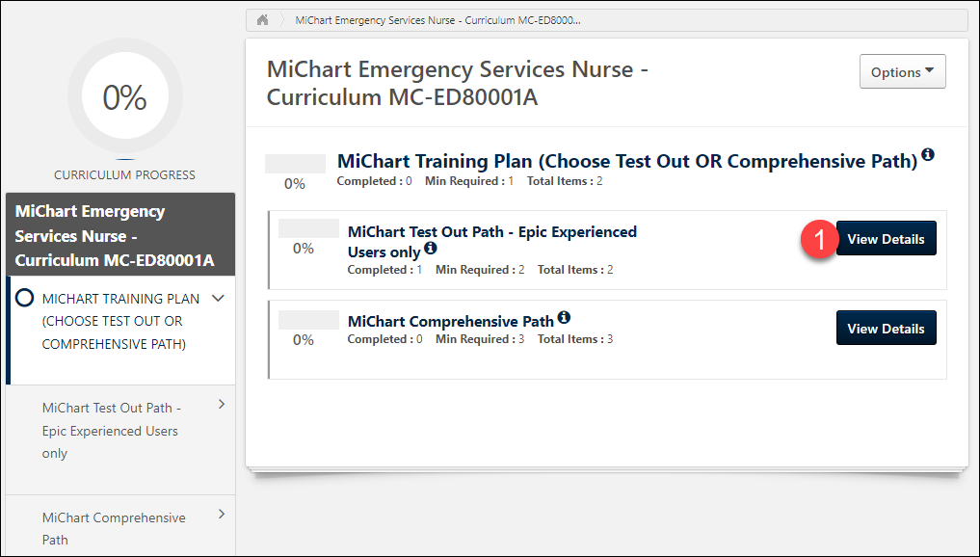Click the sidebar curriculum title header
Screen dimensions: 980x557
point(119,235)
